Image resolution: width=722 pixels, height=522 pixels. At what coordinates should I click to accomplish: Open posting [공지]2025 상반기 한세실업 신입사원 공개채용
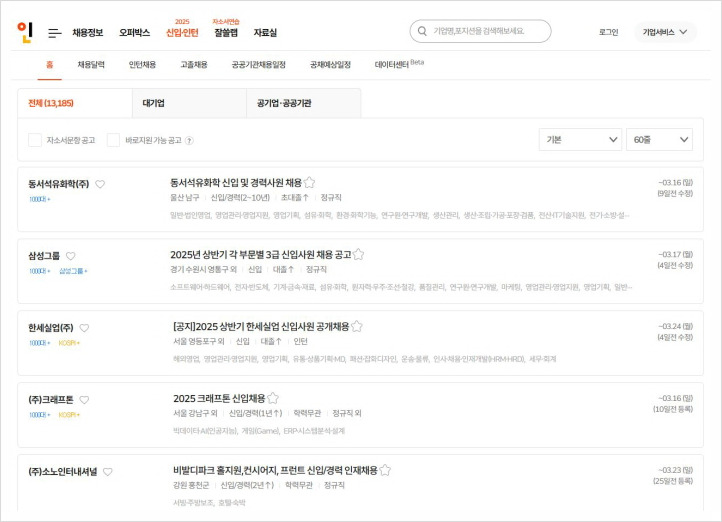[x=261, y=326]
